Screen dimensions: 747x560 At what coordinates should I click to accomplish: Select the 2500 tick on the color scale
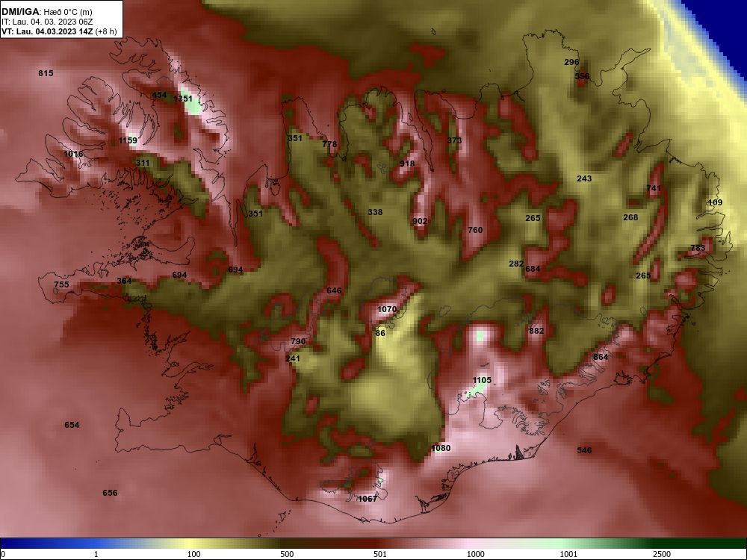pyautogui.click(x=662, y=554)
